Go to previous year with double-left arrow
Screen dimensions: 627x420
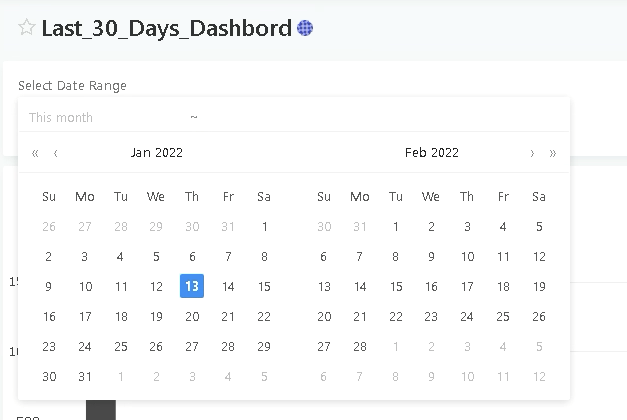point(35,153)
